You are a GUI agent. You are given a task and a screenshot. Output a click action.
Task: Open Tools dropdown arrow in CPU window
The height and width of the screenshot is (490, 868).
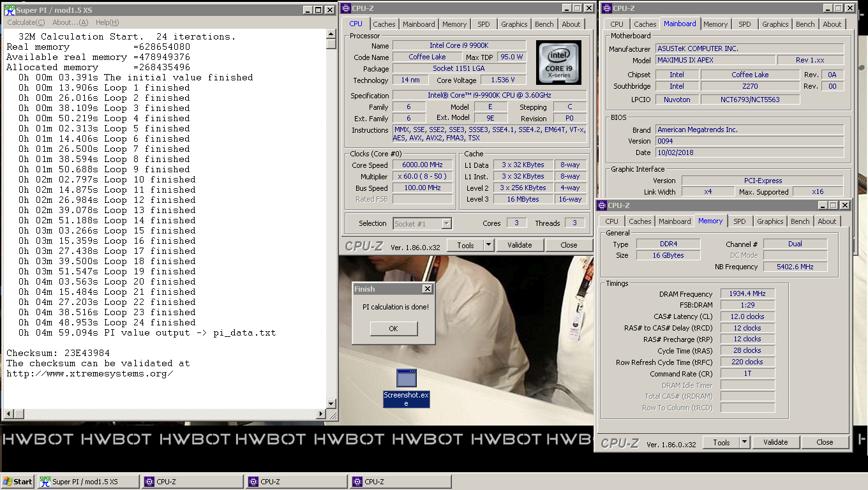tap(488, 245)
